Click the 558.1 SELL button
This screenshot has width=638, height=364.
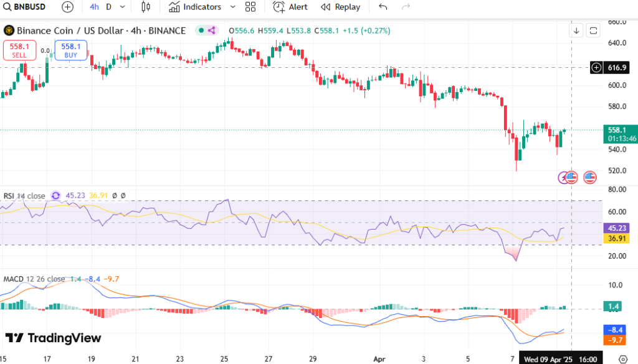(19, 50)
